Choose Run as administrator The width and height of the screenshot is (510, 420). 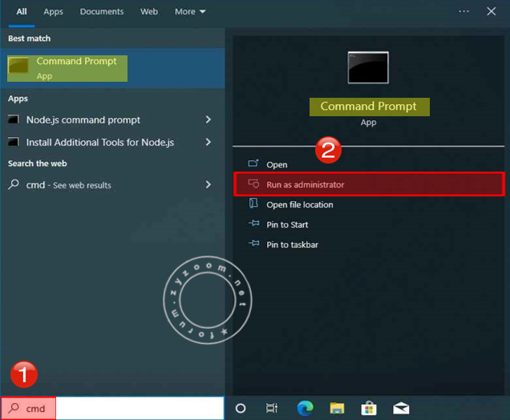pyautogui.click(x=369, y=184)
